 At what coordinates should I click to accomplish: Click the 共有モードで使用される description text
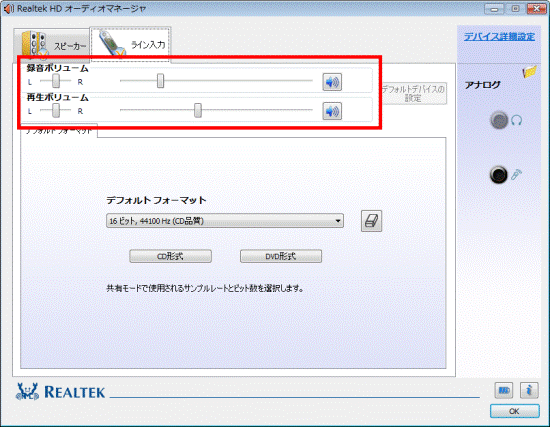coord(204,288)
